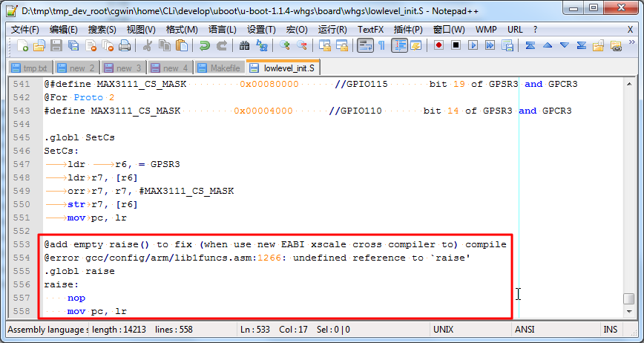Image resolution: width=644 pixels, height=343 pixels.
Task: Switch to the new 2 tab
Action: coord(76,68)
